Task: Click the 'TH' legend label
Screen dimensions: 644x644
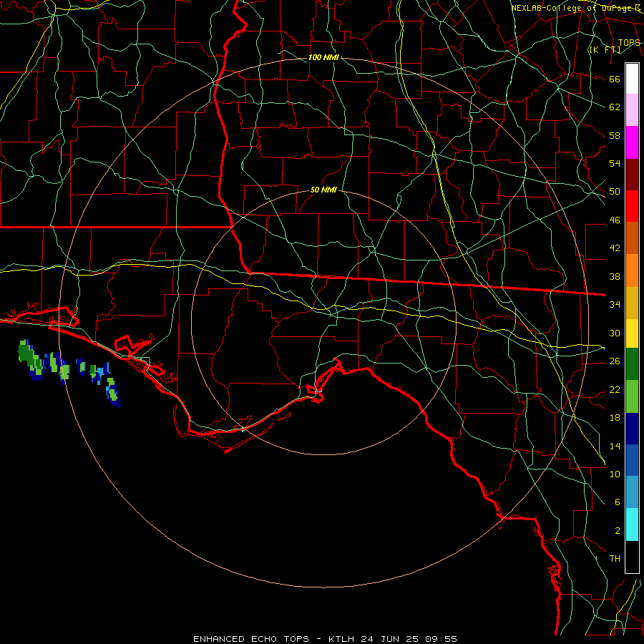Action: (x=615, y=558)
